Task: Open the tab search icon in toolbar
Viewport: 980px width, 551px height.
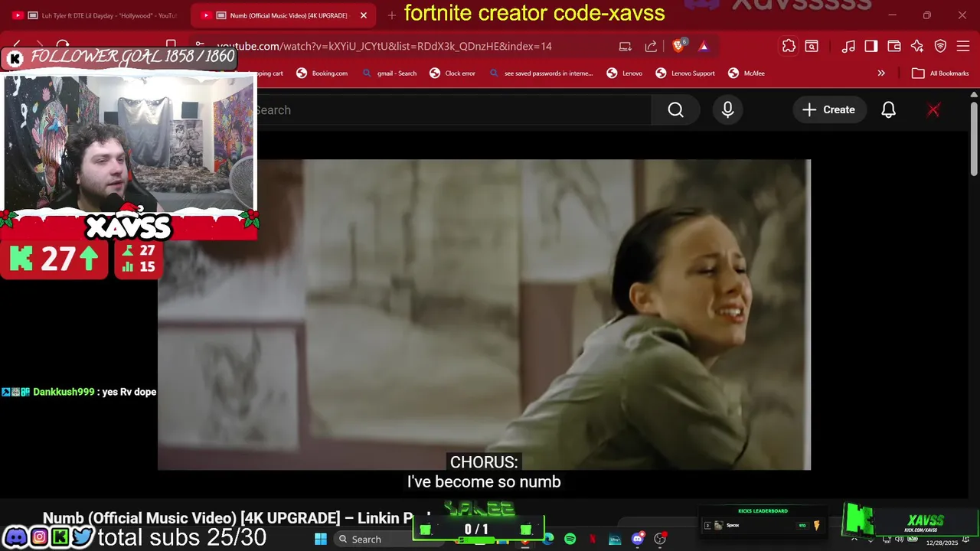Action: [x=812, y=46]
